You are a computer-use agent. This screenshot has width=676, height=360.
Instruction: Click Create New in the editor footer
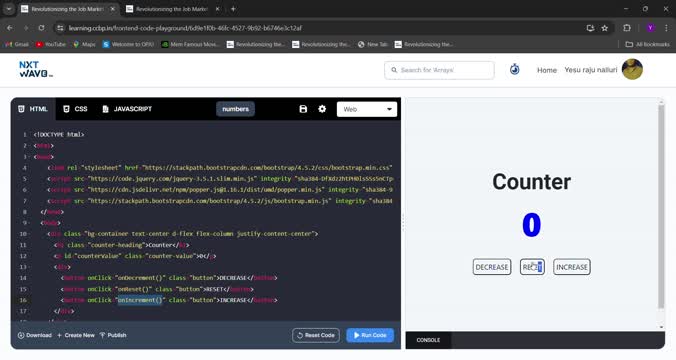pyautogui.click(x=76, y=335)
